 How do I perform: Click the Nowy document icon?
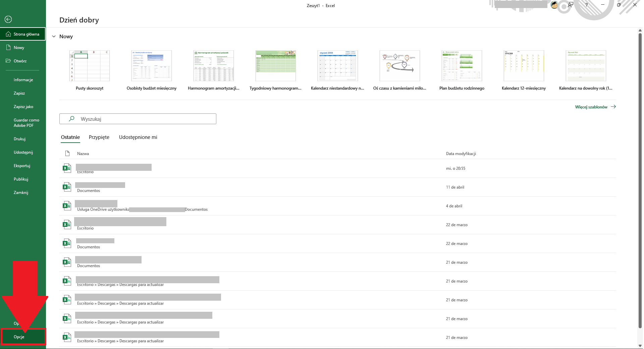[x=8, y=48]
